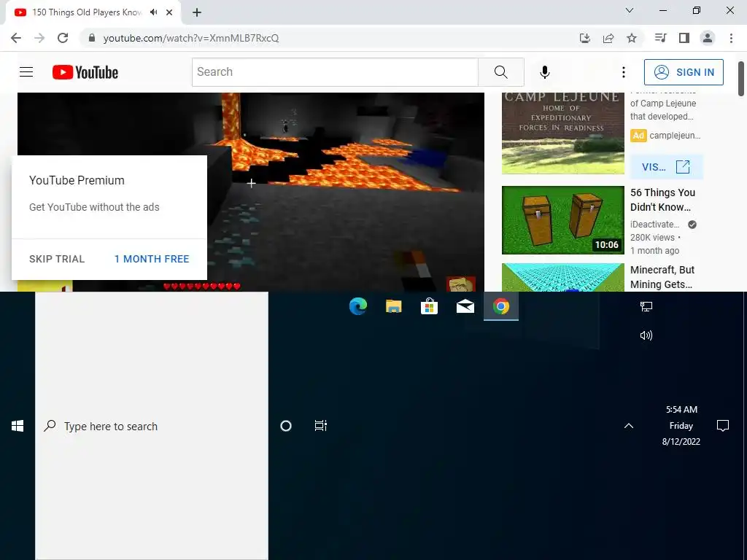Open the clock showing 5:54 AM
This screenshot has width=747, height=560.
tap(681, 425)
